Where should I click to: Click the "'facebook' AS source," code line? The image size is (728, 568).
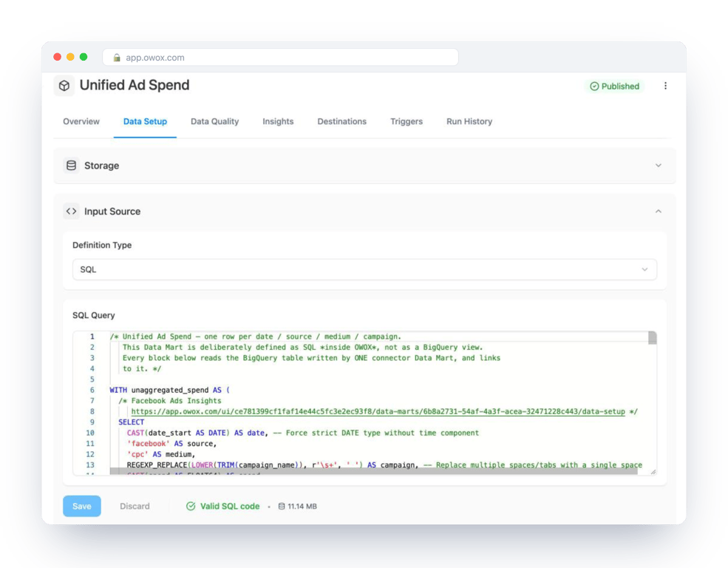(171, 444)
